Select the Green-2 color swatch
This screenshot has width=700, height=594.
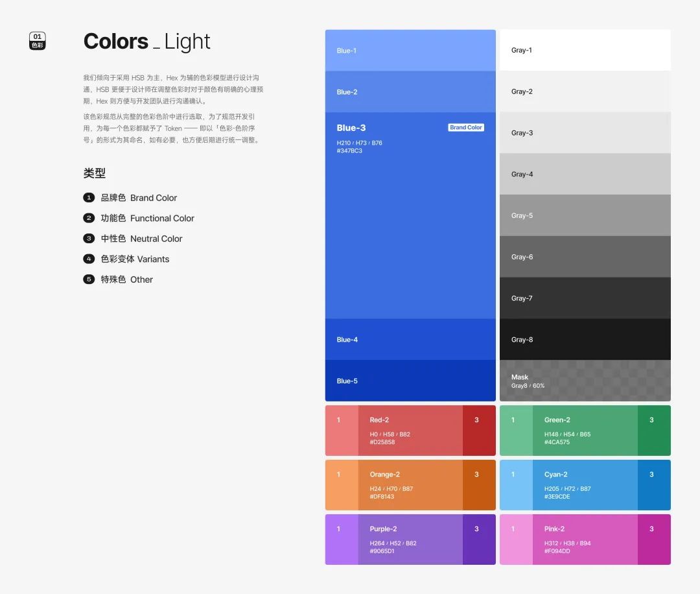coord(585,431)
